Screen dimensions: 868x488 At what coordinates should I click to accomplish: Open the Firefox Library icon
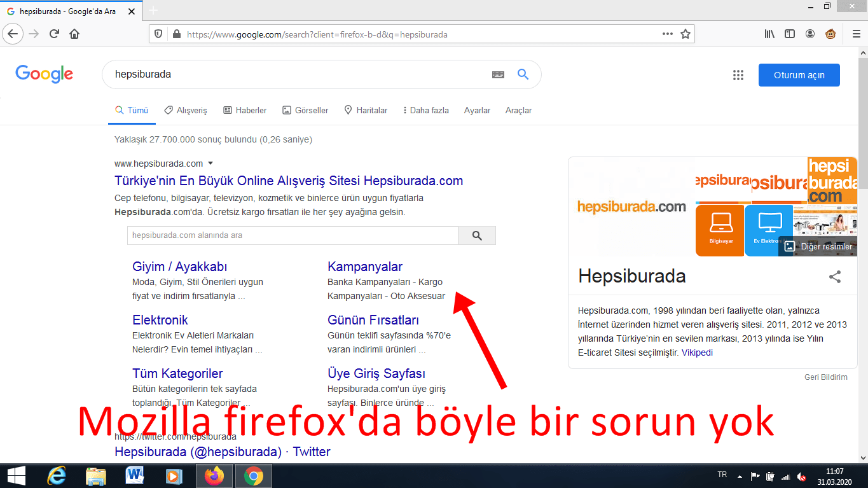point(769,34)
